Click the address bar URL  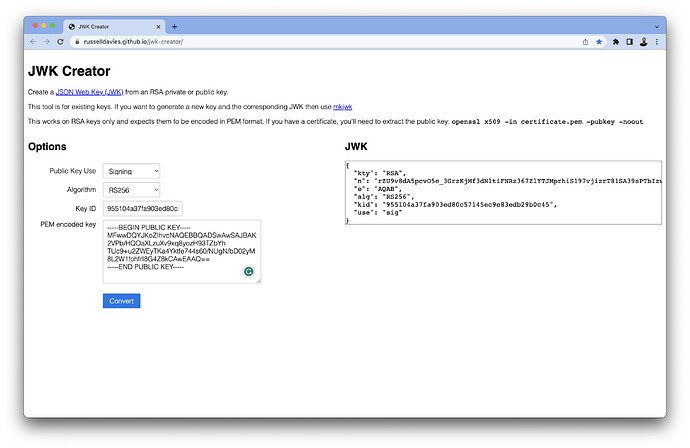133,42
